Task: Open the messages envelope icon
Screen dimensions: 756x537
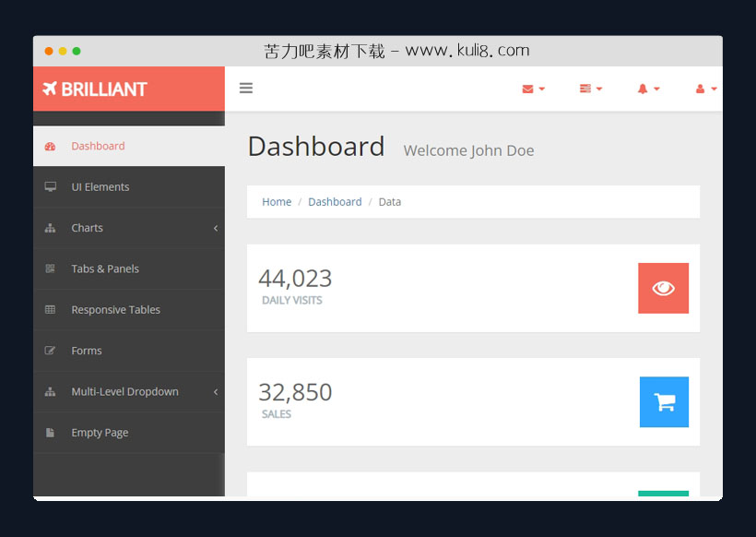Action: (x=526, y=89)
